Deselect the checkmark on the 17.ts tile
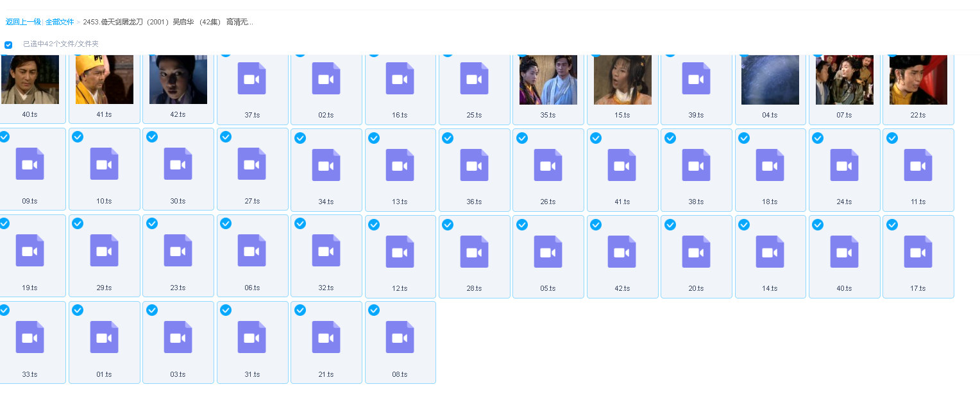The height and width of the screenshot is (398, 980). 891,224
